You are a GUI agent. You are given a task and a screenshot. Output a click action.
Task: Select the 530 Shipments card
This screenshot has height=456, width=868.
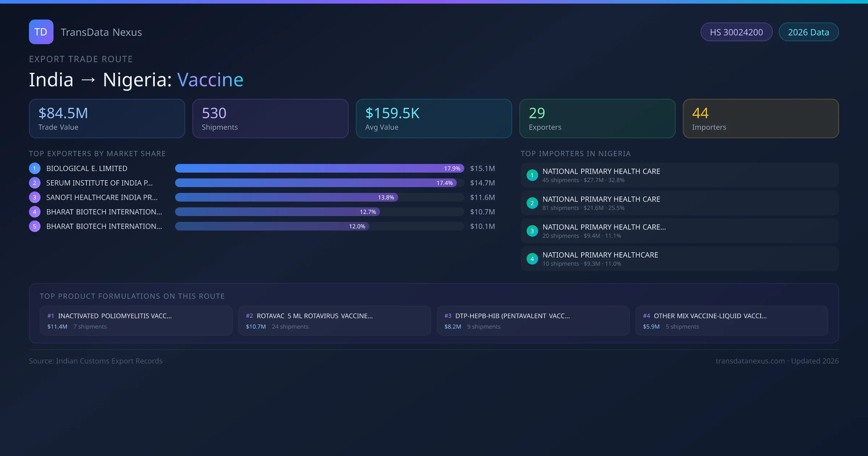pyautogui.click(x=270, y=119)
